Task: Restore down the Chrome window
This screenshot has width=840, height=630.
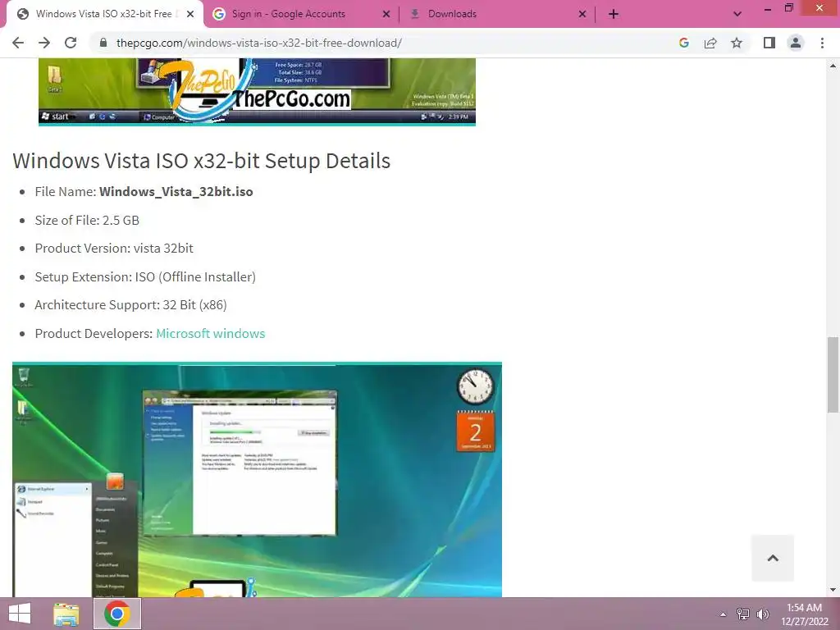Action: pyautogui.click(x=788, y=8)
